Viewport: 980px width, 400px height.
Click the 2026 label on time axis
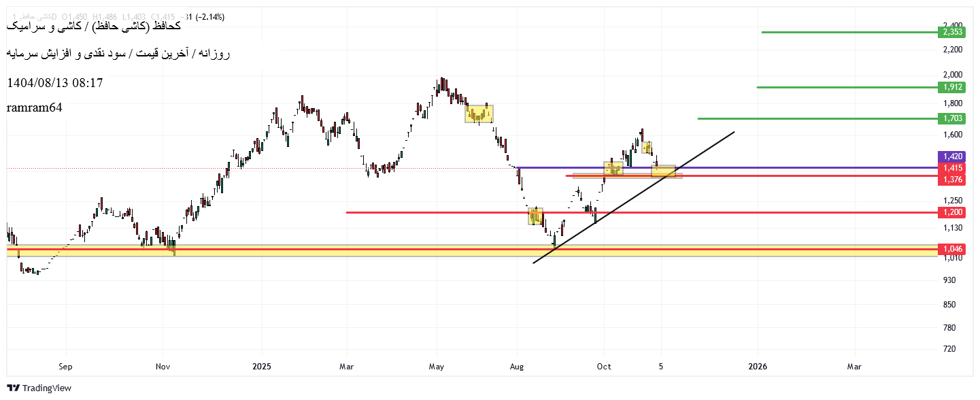pyautogui.click(x=758, y=367)
